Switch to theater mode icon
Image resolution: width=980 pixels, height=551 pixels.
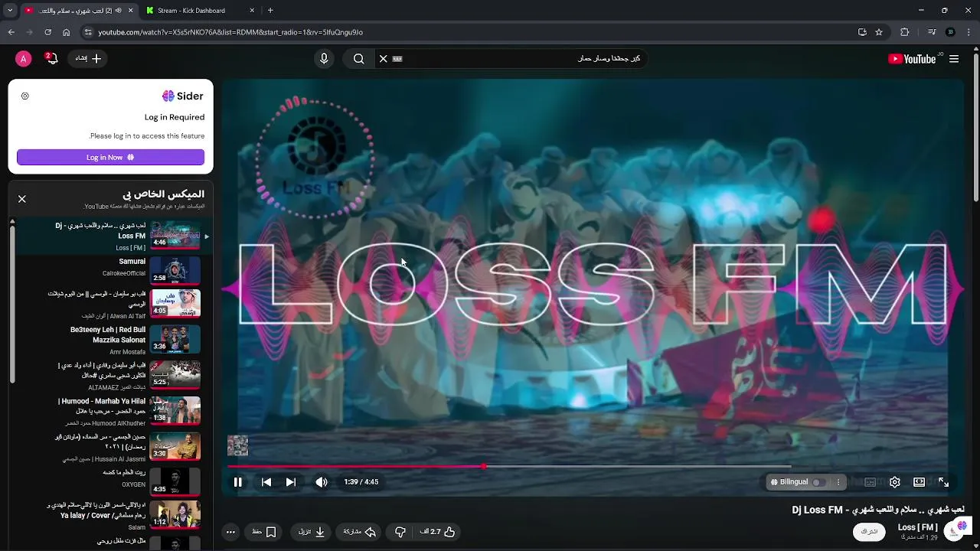click(x=919, y=482)
